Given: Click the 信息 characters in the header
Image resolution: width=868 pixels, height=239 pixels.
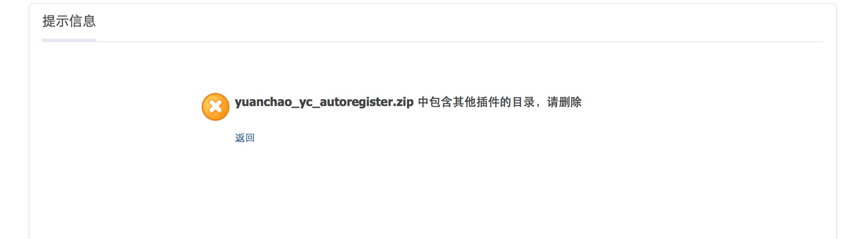Looking at the screenshot, I should (x=83, y=21).
